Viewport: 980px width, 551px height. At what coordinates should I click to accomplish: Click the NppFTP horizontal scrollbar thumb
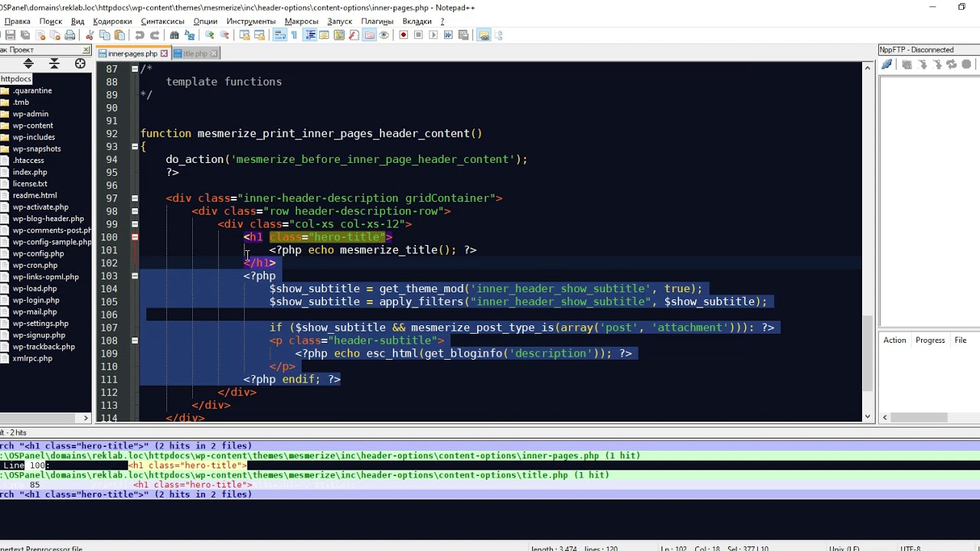[x=919, y=417]
